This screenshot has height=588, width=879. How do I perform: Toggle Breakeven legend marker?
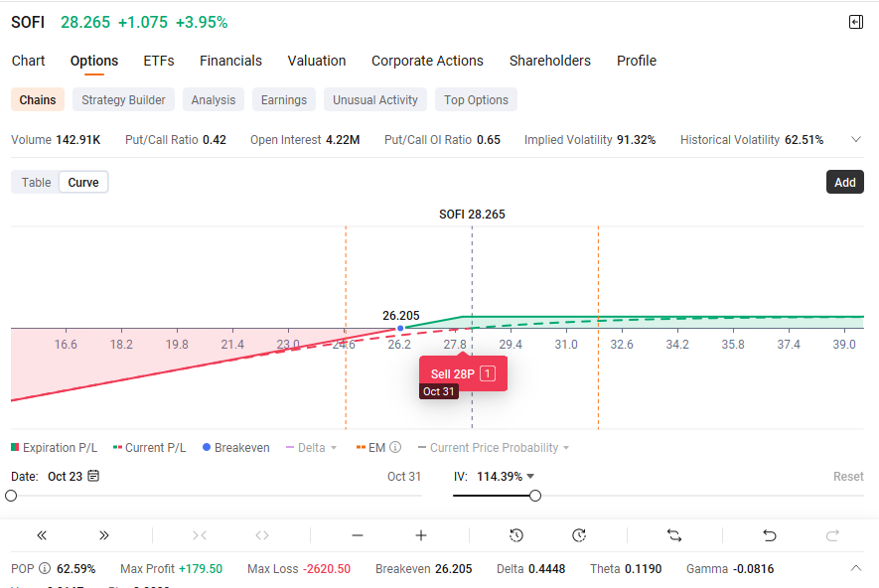click(x=236, y=447)
